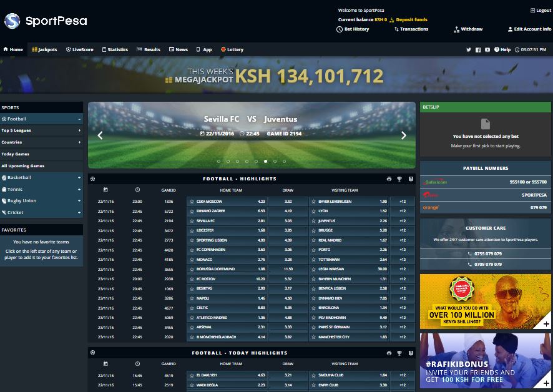The height and width of the screenshot is (392, 553).
Task: Expand Rugby Union section
Action: (x=79, y=201)
